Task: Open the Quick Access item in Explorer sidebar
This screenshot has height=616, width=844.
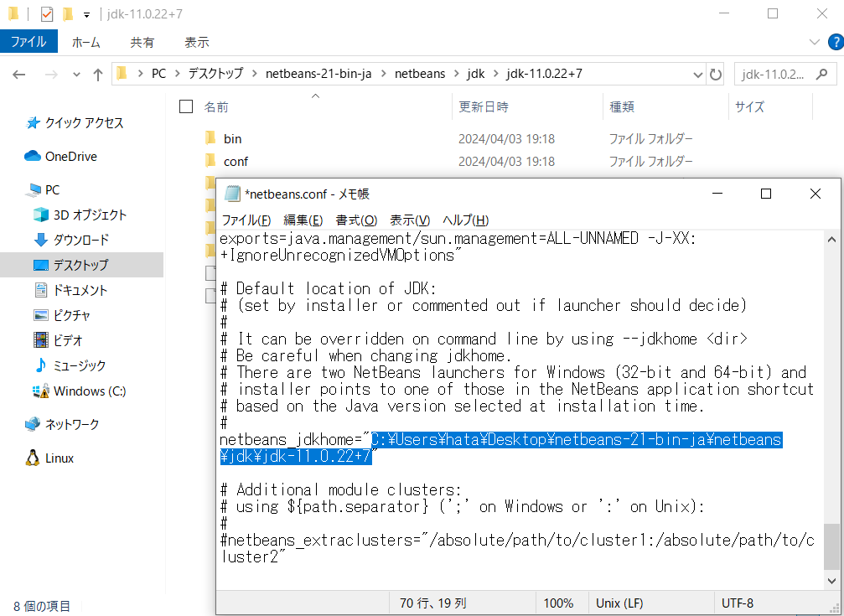Action: point(75,123)
